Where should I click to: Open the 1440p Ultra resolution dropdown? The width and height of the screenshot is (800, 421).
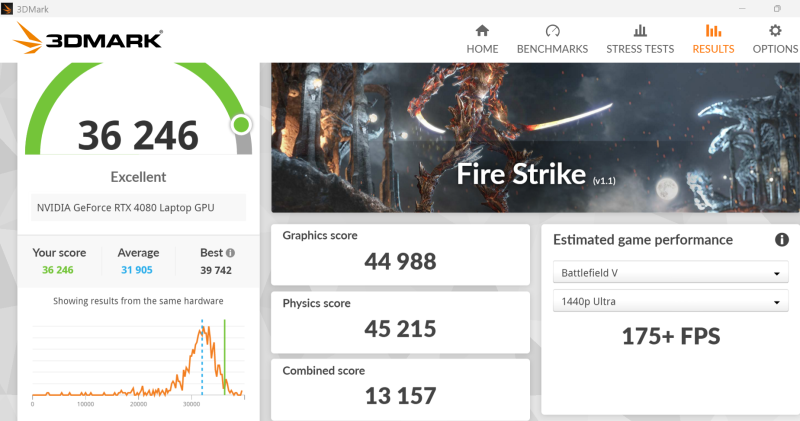[x=670, y=301]
